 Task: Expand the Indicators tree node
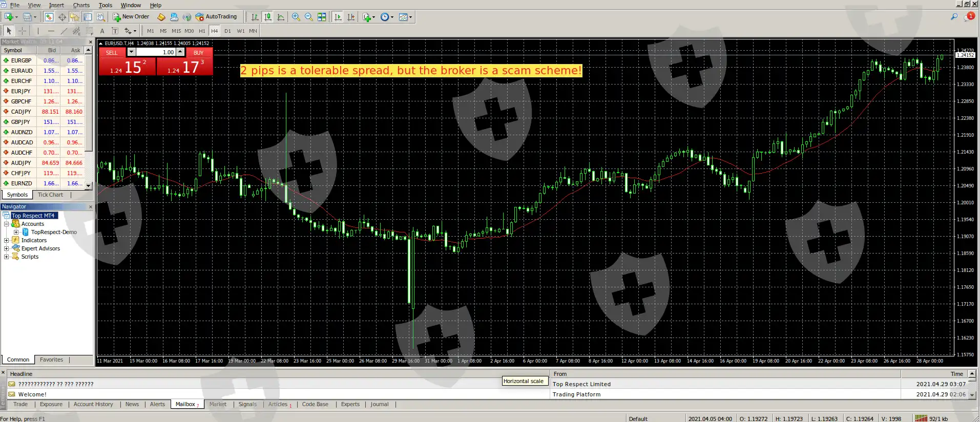pyautogui.click(x=6, y=240)
